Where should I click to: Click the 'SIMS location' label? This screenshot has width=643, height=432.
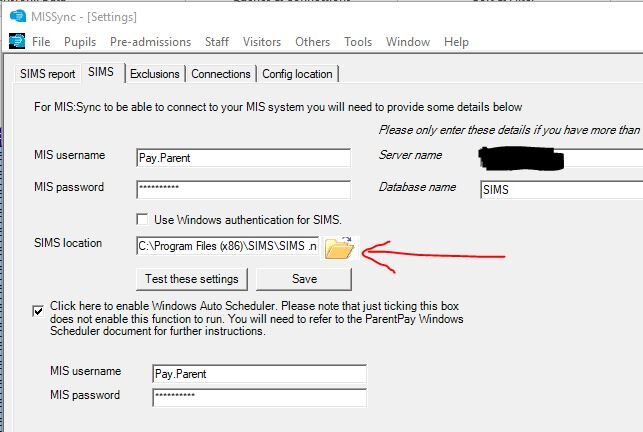coord(68,243)
